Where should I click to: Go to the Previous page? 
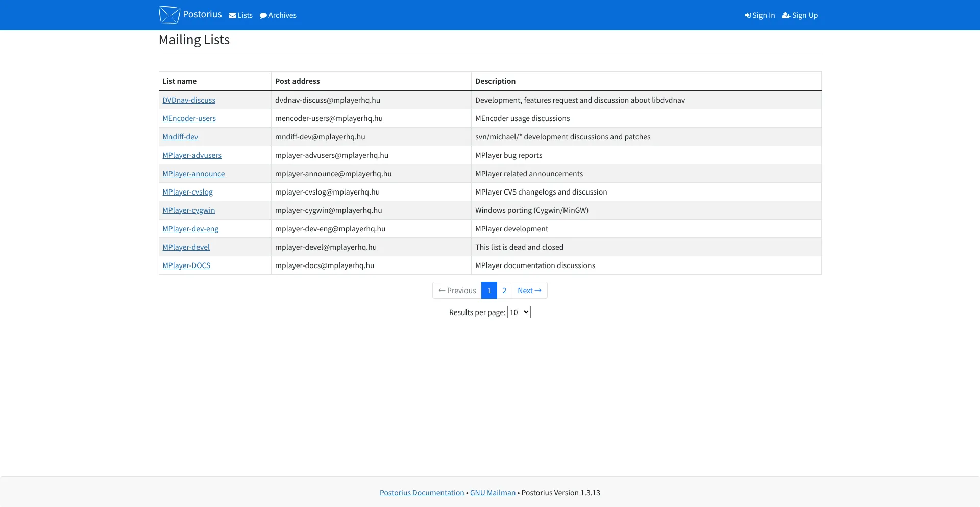(x=457, y=291)
